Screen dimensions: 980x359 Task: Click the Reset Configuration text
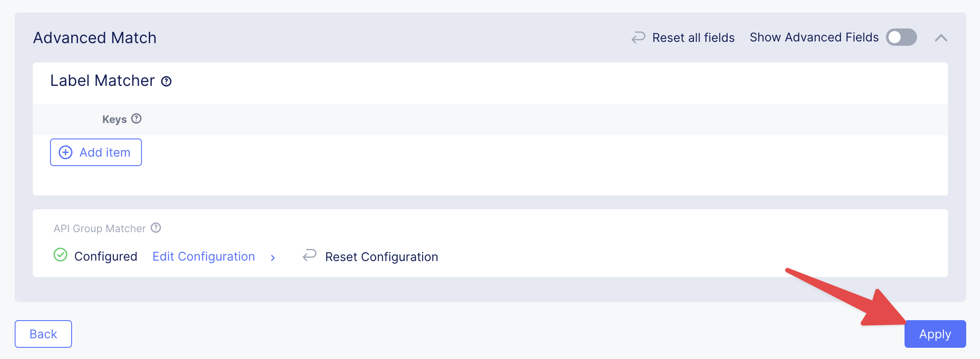(x=381, y=257)
